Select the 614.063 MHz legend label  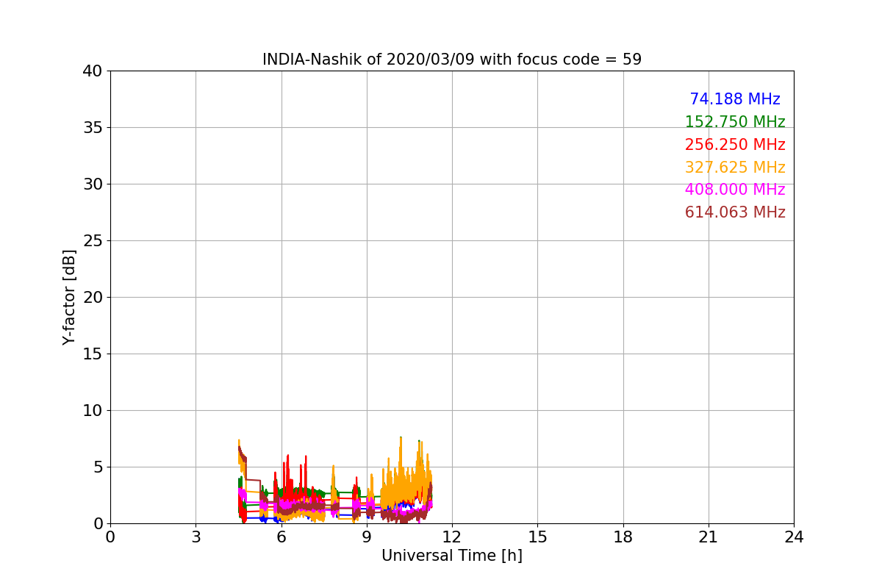point(735,212)
